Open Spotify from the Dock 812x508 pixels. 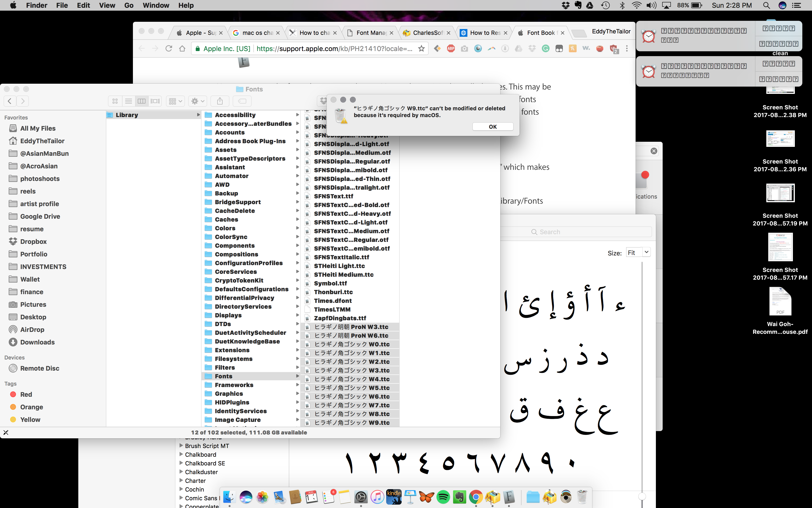[443, 497]
